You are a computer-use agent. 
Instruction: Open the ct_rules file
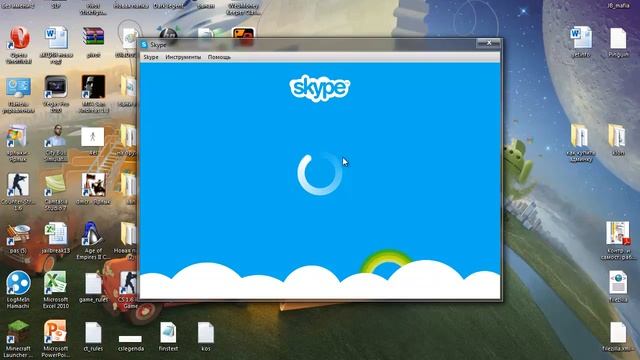click(x=93, y=336)
